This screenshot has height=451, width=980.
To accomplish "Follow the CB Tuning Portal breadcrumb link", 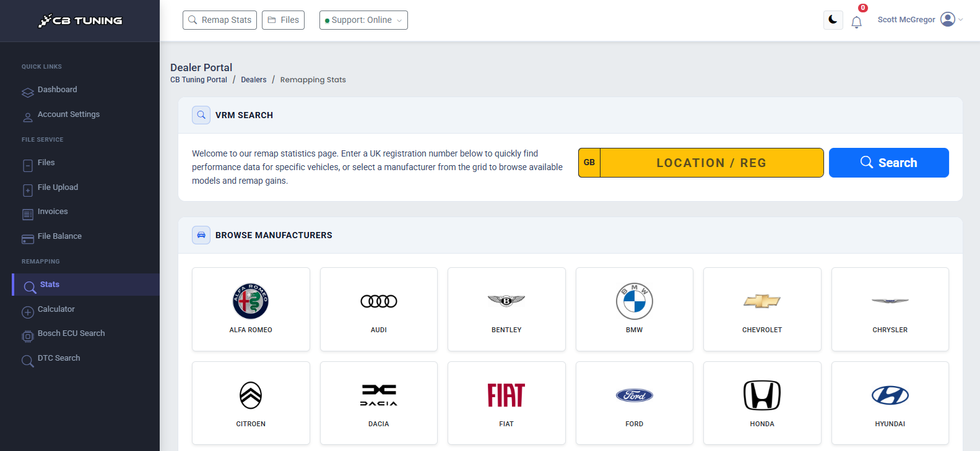I will 199,80.
